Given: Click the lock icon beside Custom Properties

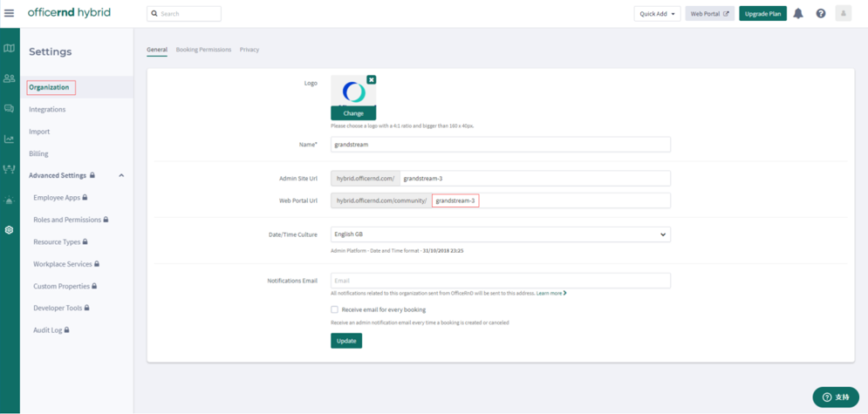Looking at the screenshot, I should [95, 286].
